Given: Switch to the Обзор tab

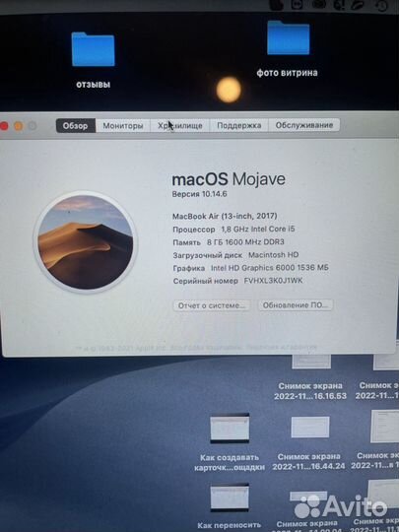Looking at the screenshot, I should tap(75, 125).
